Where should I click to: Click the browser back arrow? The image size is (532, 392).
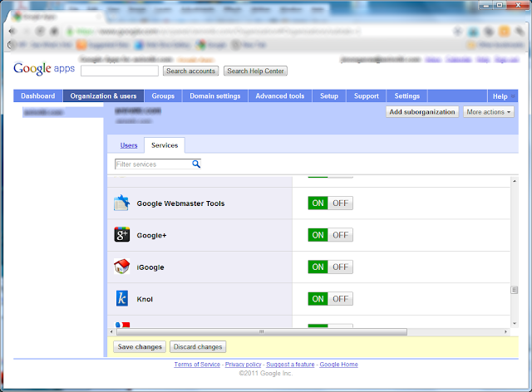(13, 32)
